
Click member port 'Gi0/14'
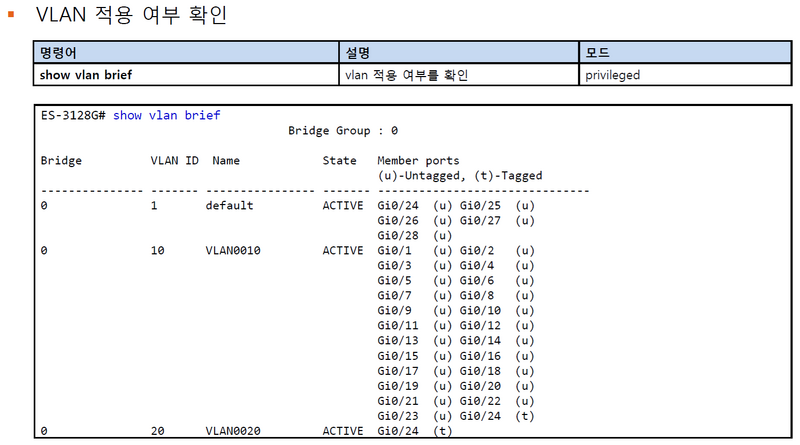480,340
